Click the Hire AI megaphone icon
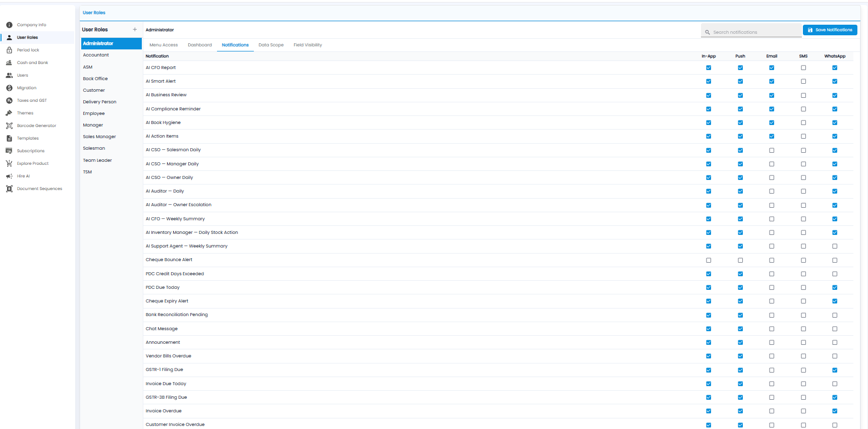Viewport: 868px width, 429px height. point(9,176)
